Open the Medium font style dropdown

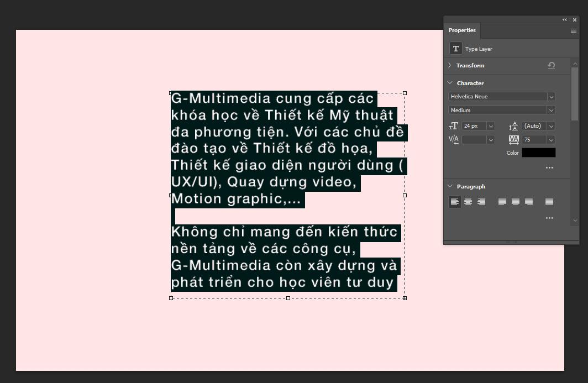pos(551,110)
